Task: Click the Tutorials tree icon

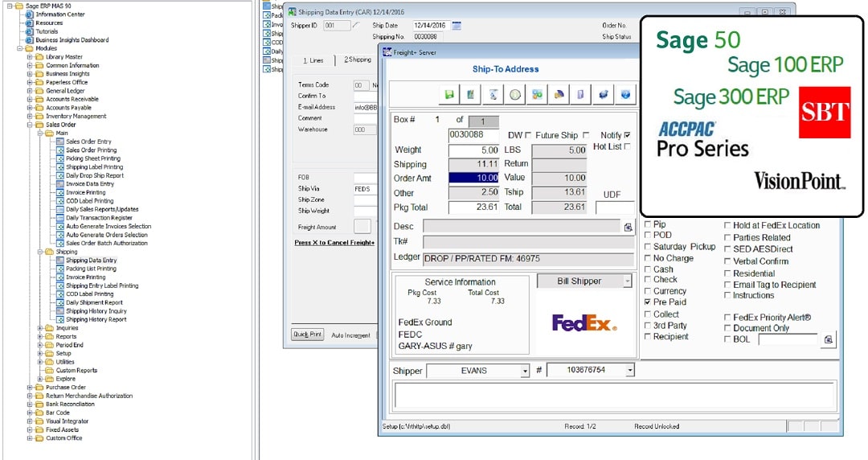Action: (30, 31)
